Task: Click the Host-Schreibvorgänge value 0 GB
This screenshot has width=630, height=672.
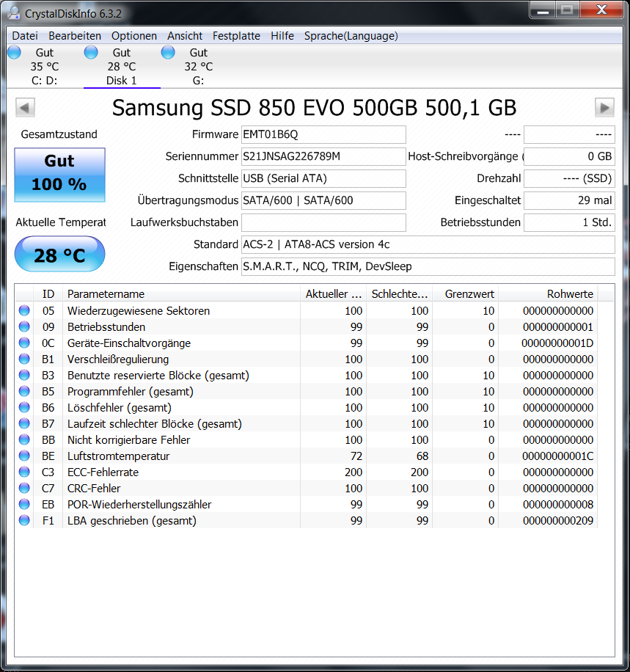Action: (570, 156)
